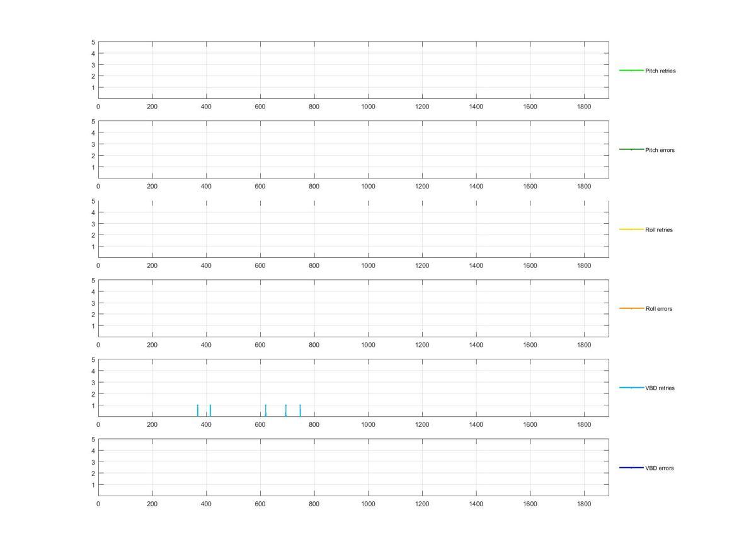Click the y-axis value 5 on Pitch retries plot
This screenshot has height=558, width=756.
coord(93,42)
